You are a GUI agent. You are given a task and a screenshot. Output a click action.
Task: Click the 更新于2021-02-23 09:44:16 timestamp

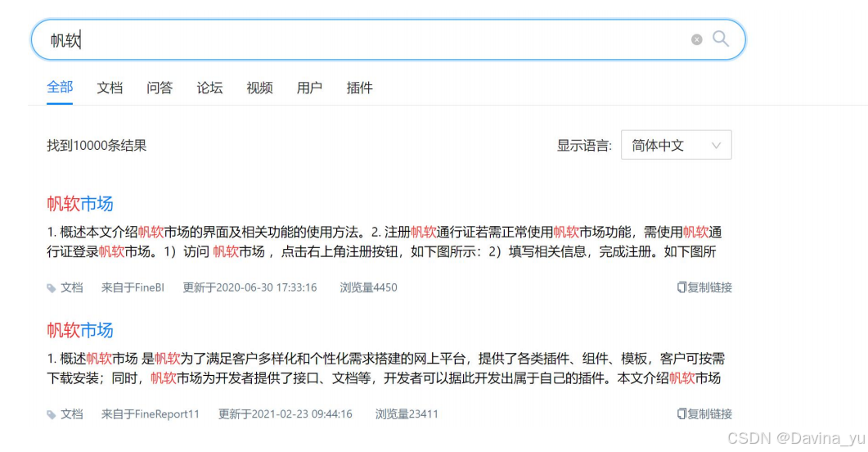tap(285, 414)
